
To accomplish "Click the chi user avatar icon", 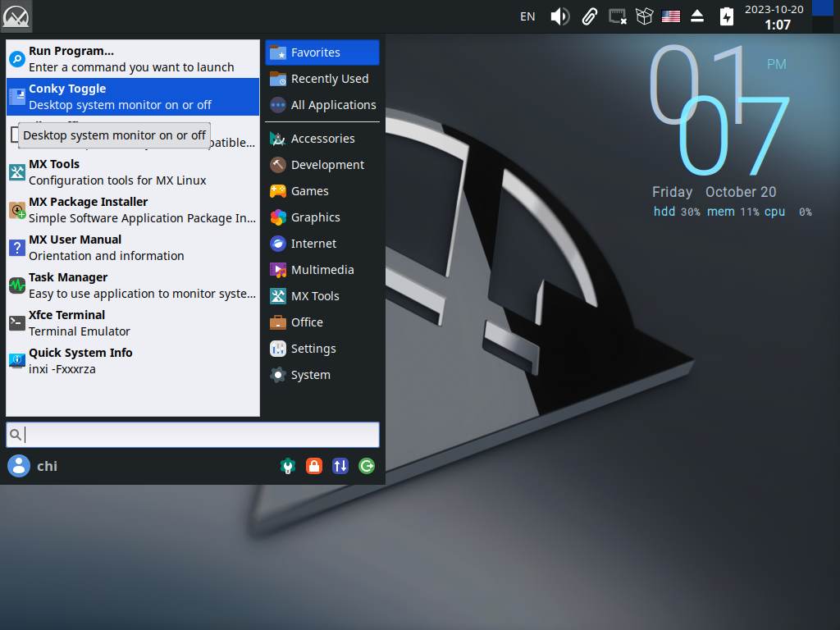I will [19, 466].
